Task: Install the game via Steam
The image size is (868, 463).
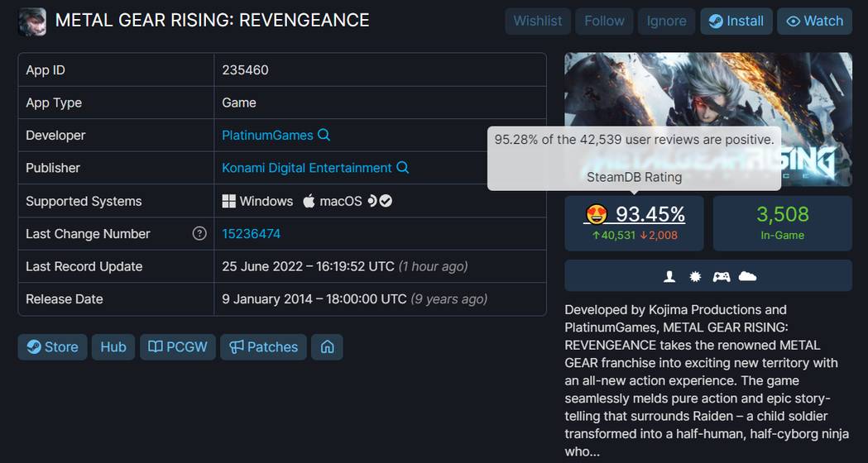Action: pos(736,21)
